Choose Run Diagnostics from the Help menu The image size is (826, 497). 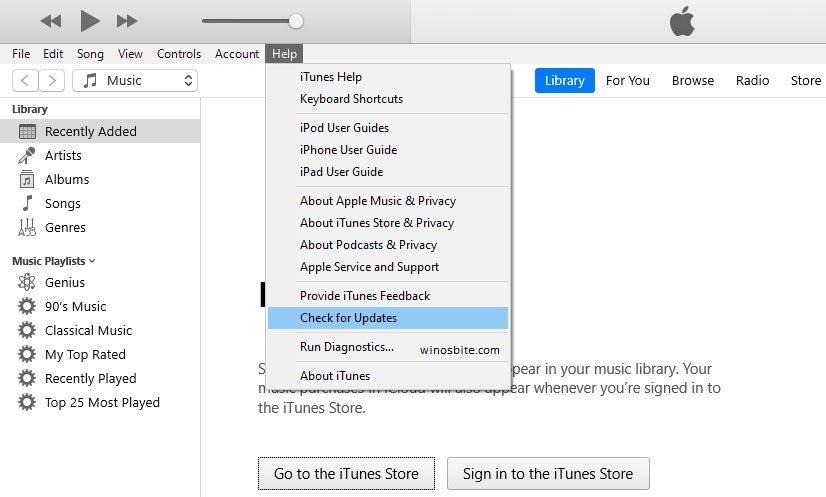[x=346, y=347]
